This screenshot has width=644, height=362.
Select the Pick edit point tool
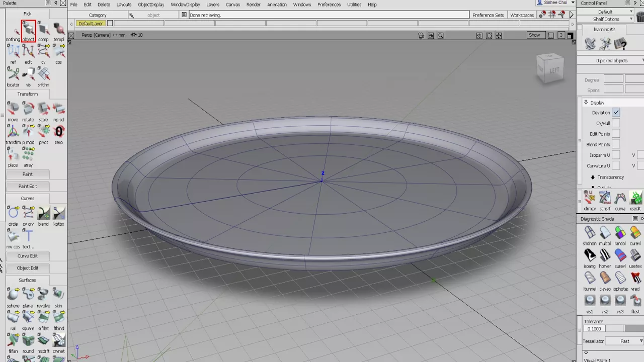(x=28, y=53)
